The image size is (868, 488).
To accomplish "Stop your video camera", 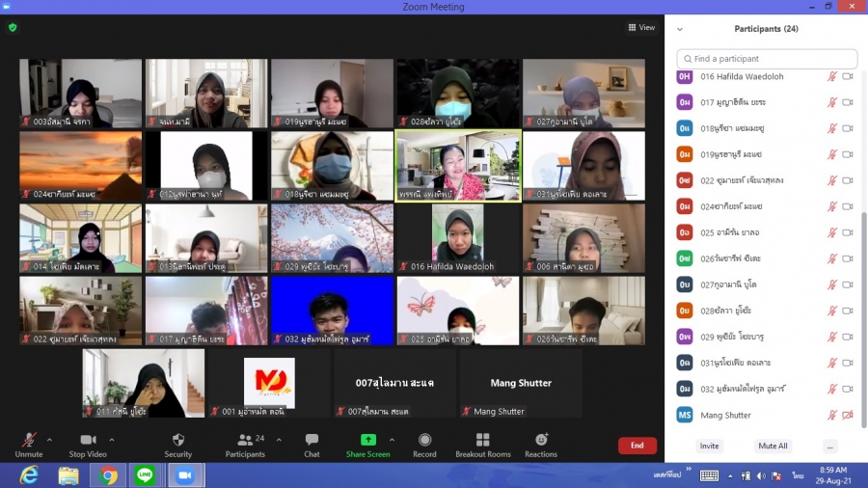I will (88, 444).
